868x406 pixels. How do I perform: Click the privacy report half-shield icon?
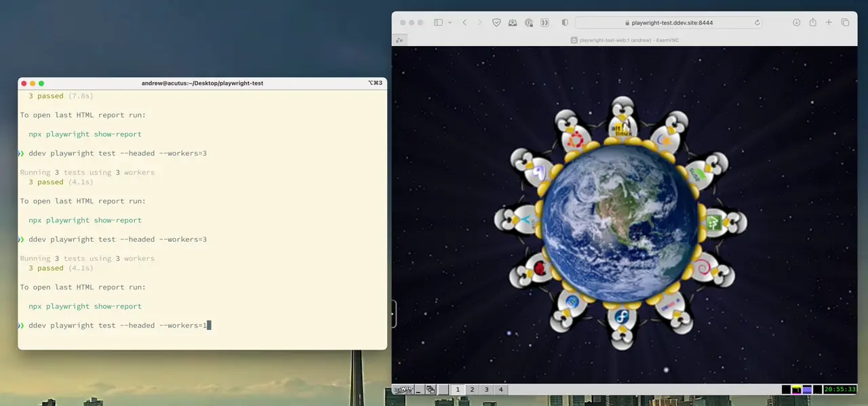[x=565, y=22]
